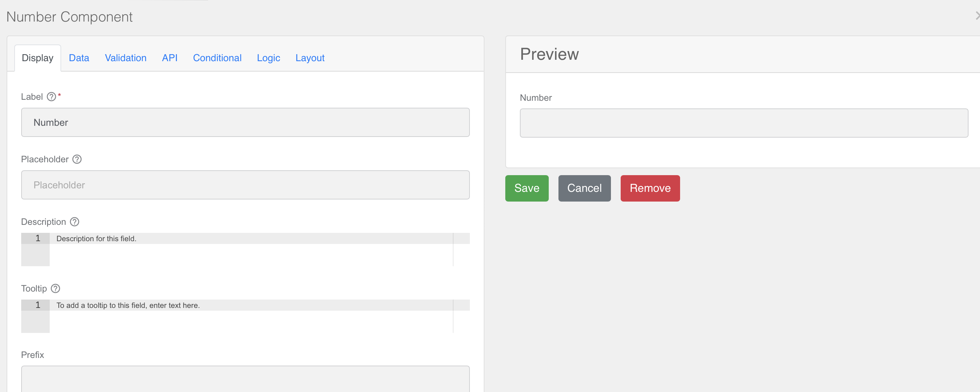Screen dimensions: 980x392
Task: Cancel editing the component
Action: coord(584,188)
